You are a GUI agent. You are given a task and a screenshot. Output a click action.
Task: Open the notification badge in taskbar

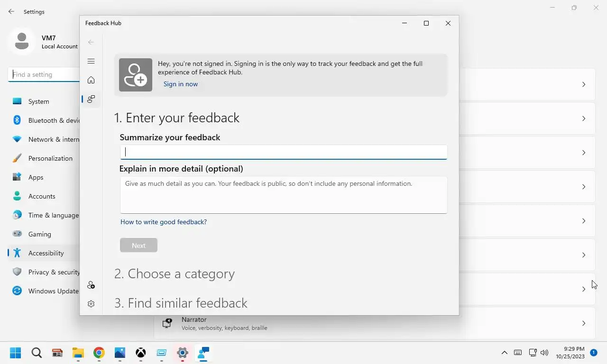point(594,353)
